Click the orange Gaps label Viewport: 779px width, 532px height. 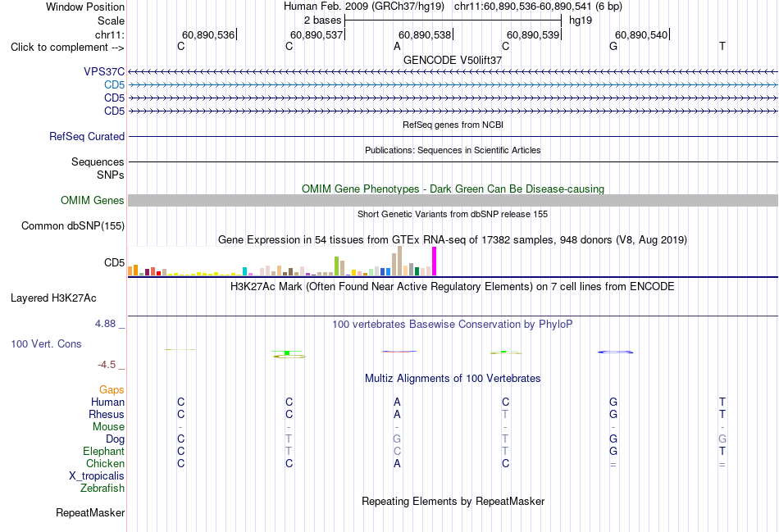tap(112, 390)
